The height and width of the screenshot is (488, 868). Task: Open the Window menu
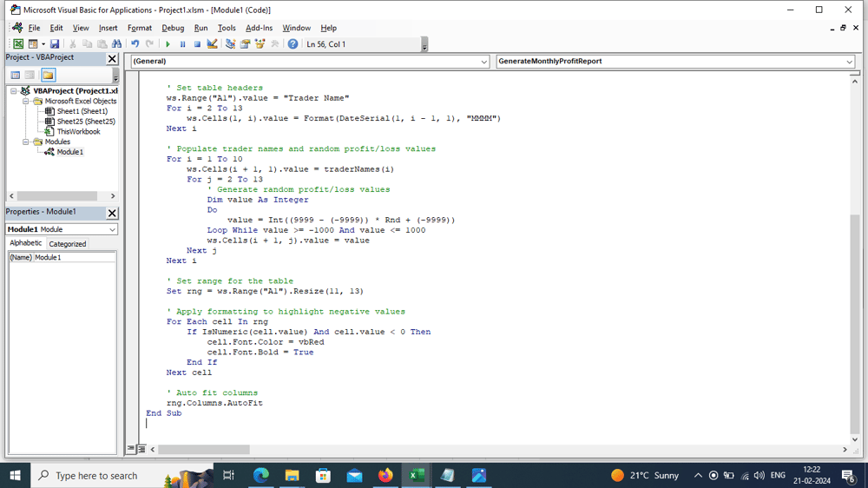point(296,28)
